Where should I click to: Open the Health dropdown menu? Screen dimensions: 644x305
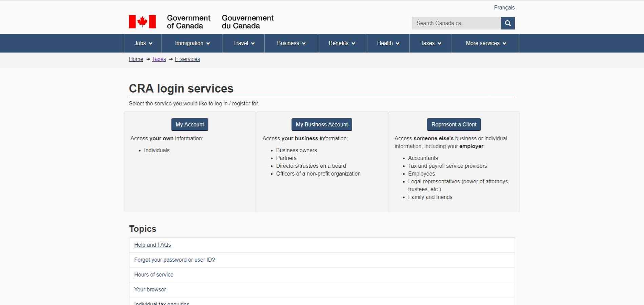coord(388,43)
